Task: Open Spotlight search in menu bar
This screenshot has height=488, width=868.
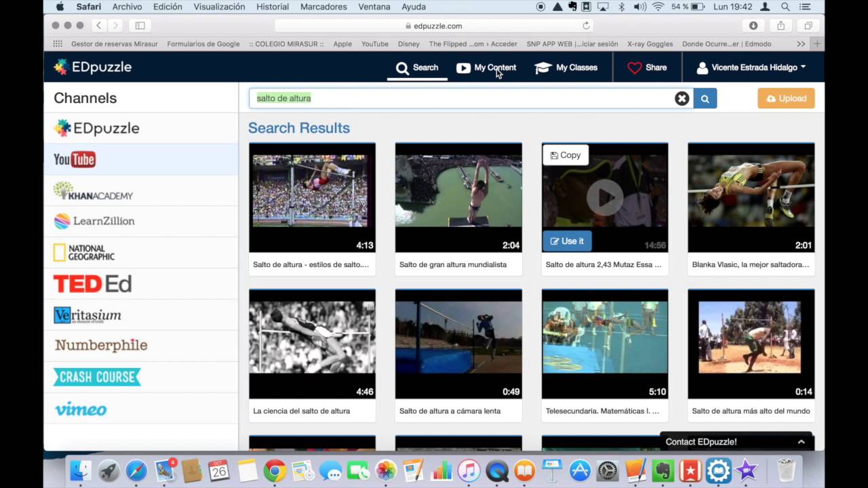Action: pyautogui.click(x=785, y=7)
